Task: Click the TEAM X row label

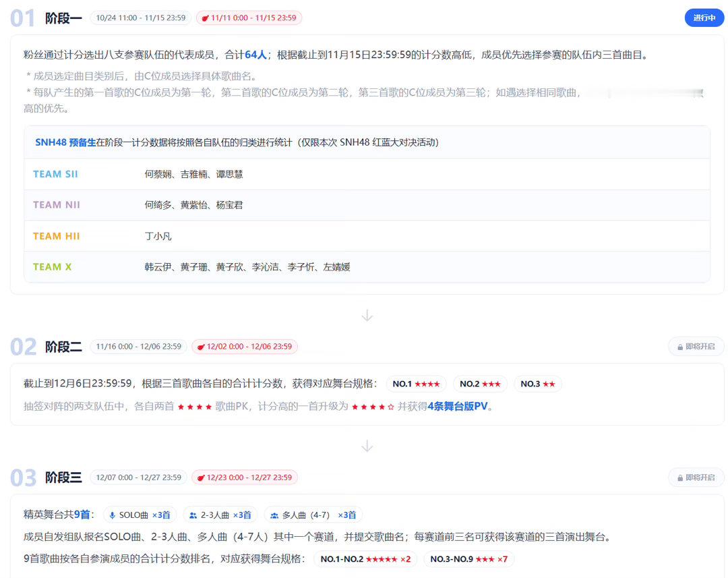Action: pyautogui.click(x=52, y=267)
